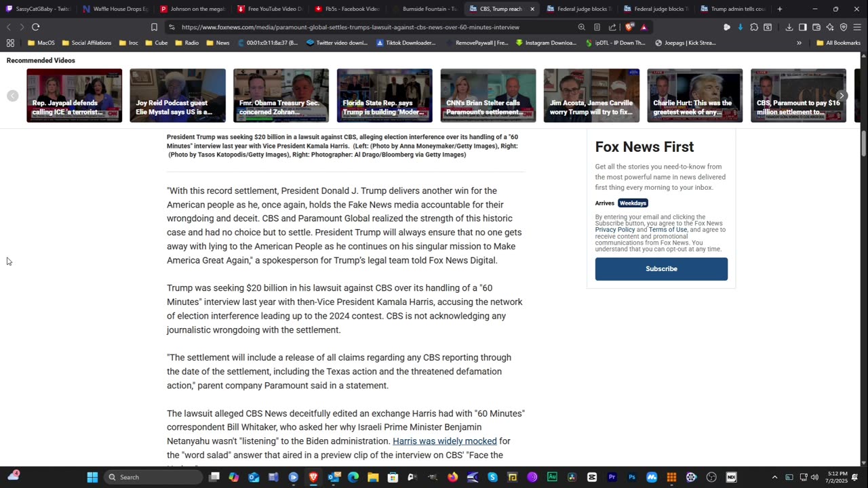Open the clock showing 5:12 PM

click(x=837, y=477)
